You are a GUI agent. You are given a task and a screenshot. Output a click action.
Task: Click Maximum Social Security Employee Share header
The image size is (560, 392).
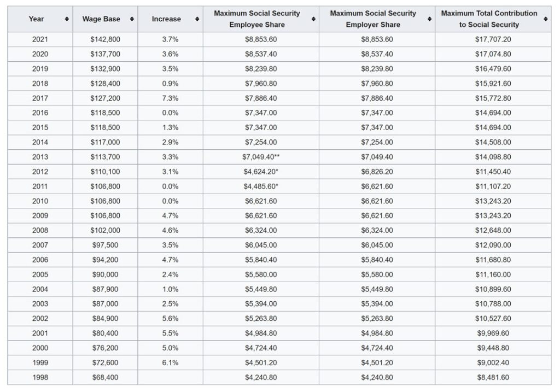pyautogui.click(x=257, y=19)
